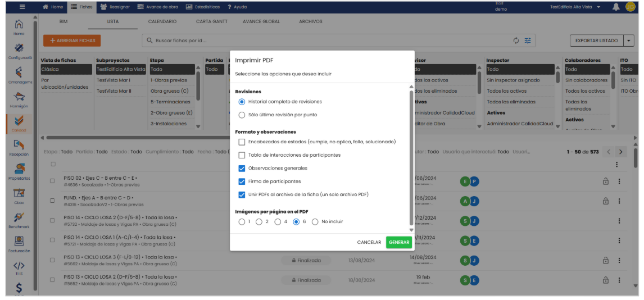The image size is (644, 300).
Task: Click the filter settings icon in search bar
Action: pyautogui.click(x=528, y=40)
